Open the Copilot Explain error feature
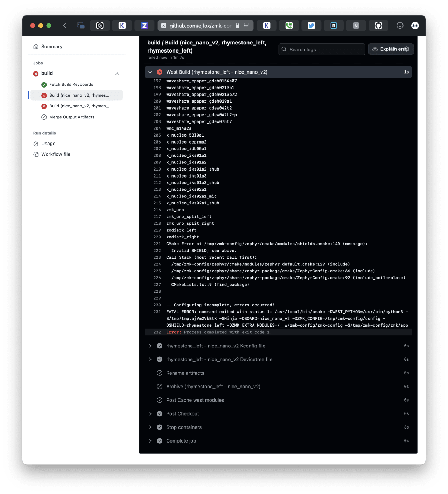 pyautogui.click(x=391, y=49)
